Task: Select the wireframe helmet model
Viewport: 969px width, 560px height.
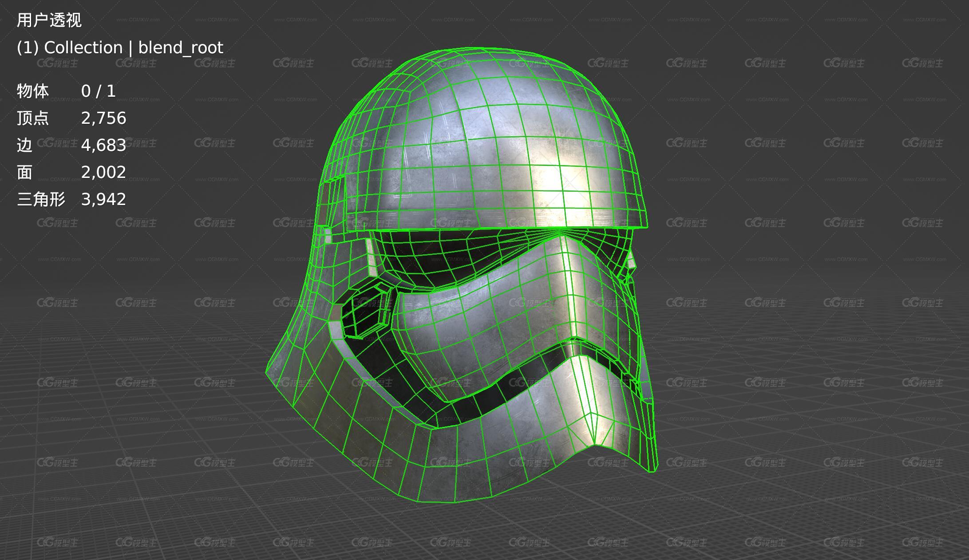Action: (x=462, y=275)
